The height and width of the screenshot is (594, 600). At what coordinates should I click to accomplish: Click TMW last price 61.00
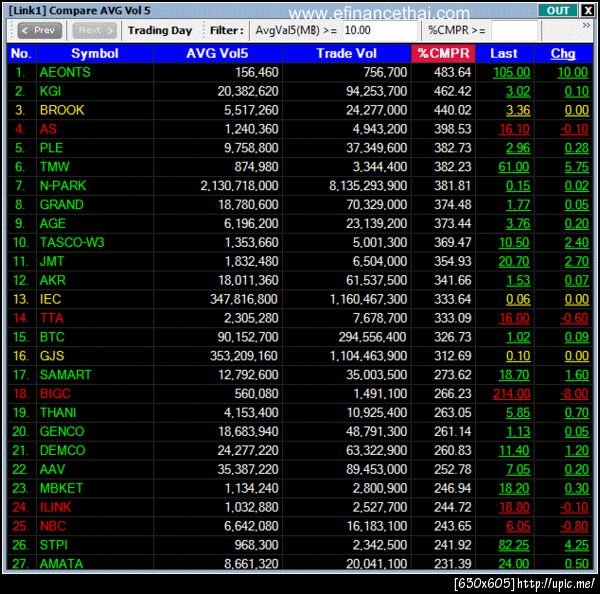tap(514, 167)
